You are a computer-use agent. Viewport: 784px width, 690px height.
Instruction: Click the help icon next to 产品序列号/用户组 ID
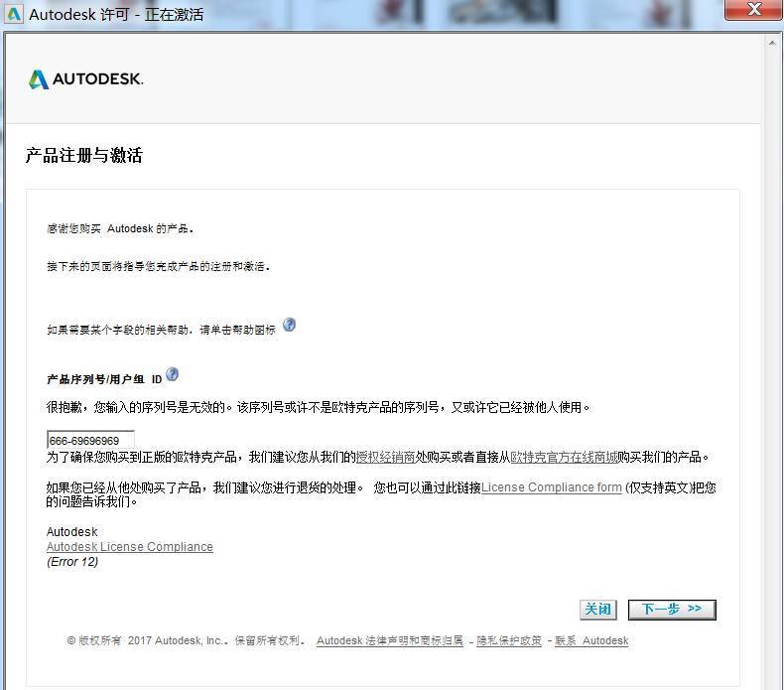pyautogui.click(x=173, y=374)
